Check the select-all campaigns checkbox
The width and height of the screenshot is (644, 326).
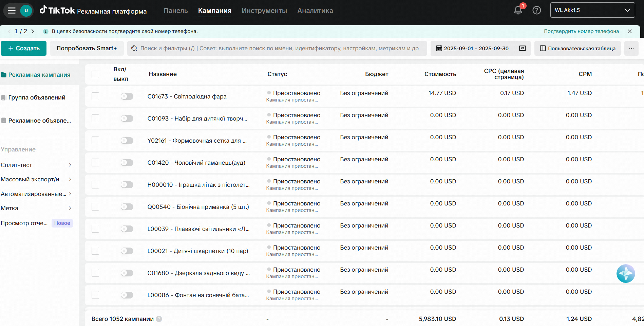click(95, 74)
